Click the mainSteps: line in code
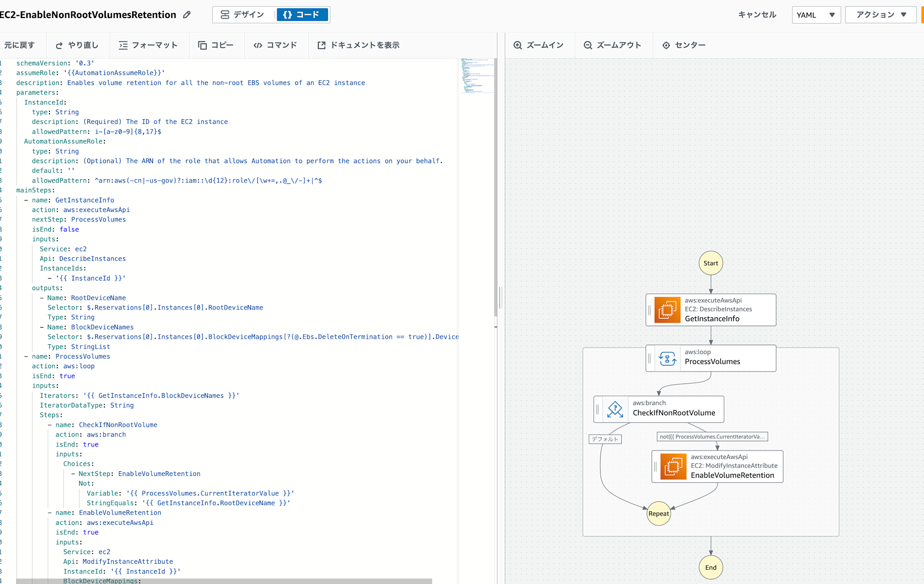This screenshot has width=924, height=584. pyautogui.click(x=36, y=190)
